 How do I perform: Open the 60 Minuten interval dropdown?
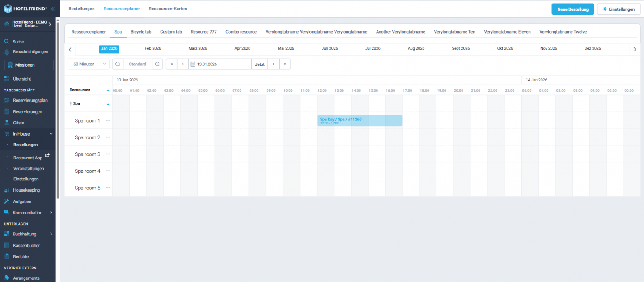pyautogui.click(x=88, y=64)
